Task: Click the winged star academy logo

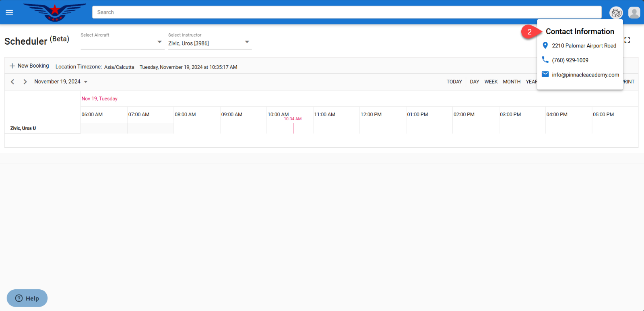Action: (x=55, y=12)
